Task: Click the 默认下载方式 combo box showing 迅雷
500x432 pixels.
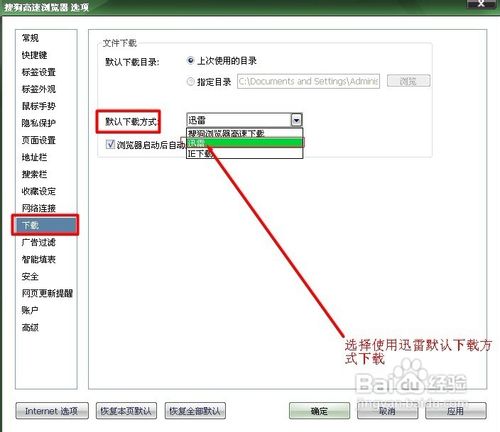Action: [x=244, y=120]
